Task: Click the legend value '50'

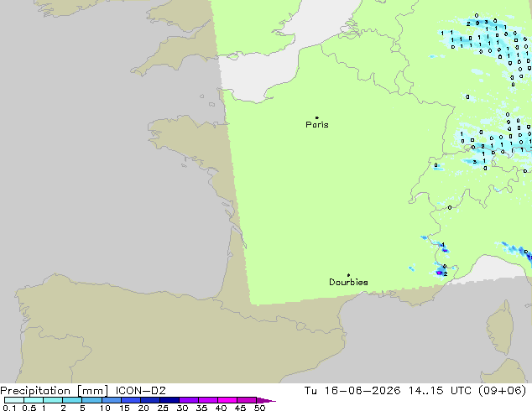Action: 259,408
